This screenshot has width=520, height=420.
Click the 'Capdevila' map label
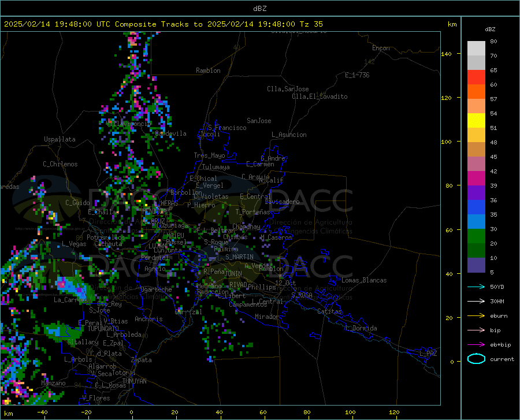point(170,133)
